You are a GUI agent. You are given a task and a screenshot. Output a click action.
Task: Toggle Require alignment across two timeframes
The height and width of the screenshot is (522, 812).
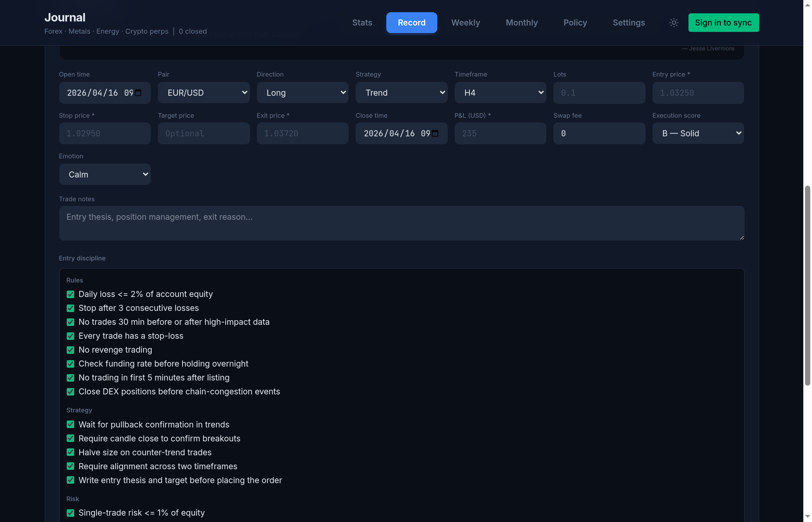(70, 466)
